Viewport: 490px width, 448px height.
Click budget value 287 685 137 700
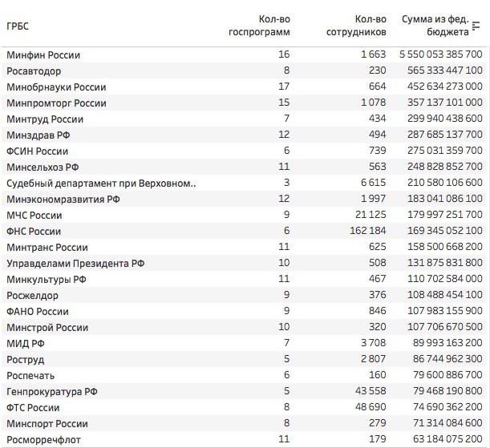click(x=444, y=135)
